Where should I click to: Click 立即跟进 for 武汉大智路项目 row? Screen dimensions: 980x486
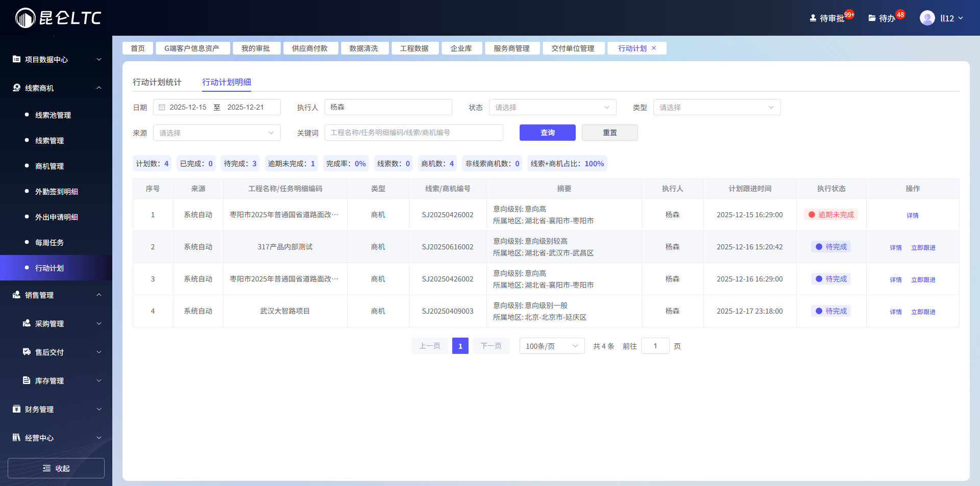click(923, 312)
